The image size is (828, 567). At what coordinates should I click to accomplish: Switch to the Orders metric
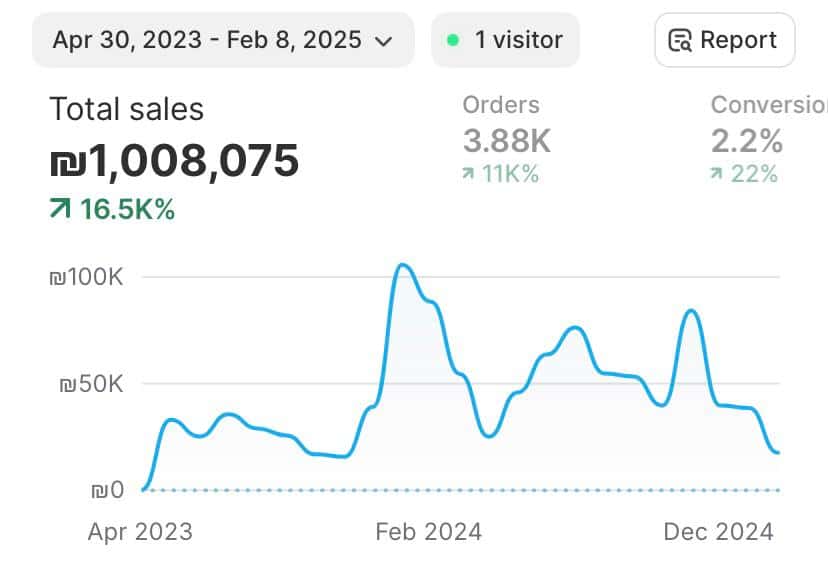(501, 105)
